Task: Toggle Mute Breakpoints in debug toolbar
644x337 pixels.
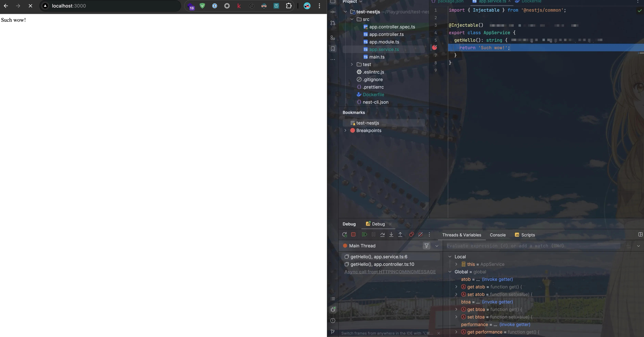Action: click(x=420, y=235)
